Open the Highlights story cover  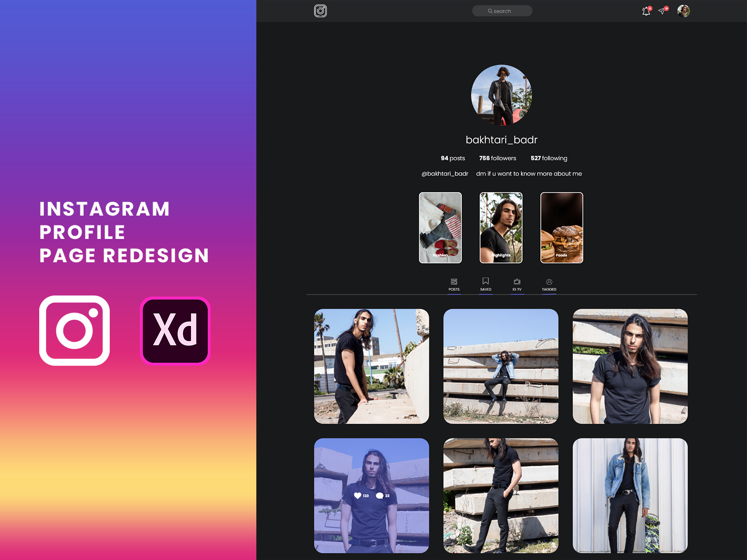click(501, 228)
